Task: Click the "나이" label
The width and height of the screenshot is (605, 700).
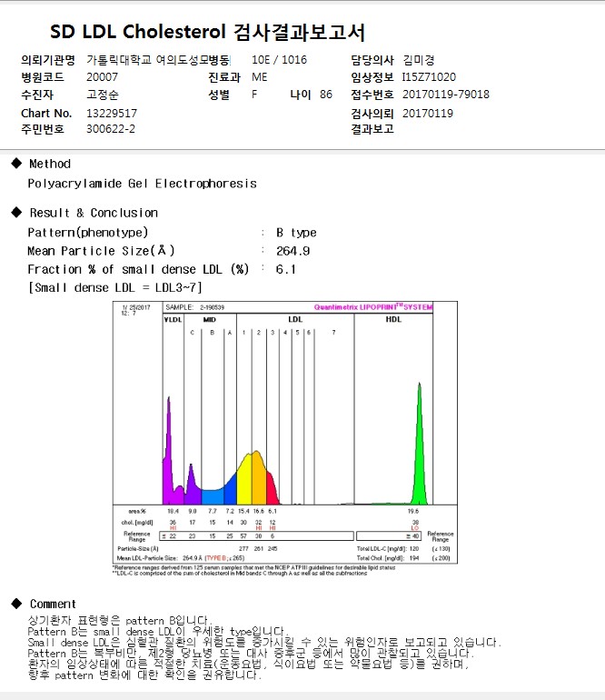Action: click(301, 95)
